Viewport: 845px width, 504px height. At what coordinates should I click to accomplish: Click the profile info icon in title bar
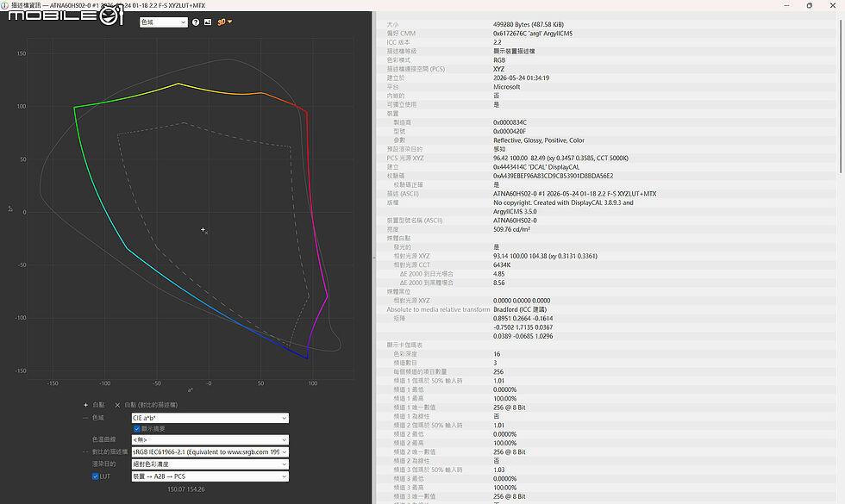click(x=5, y=5)
